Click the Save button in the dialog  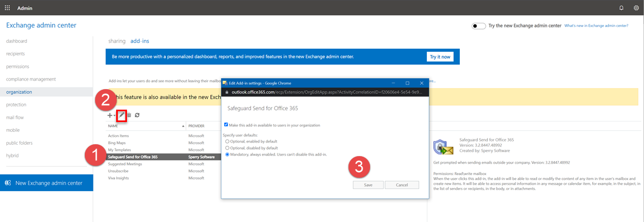click(368, 185)
